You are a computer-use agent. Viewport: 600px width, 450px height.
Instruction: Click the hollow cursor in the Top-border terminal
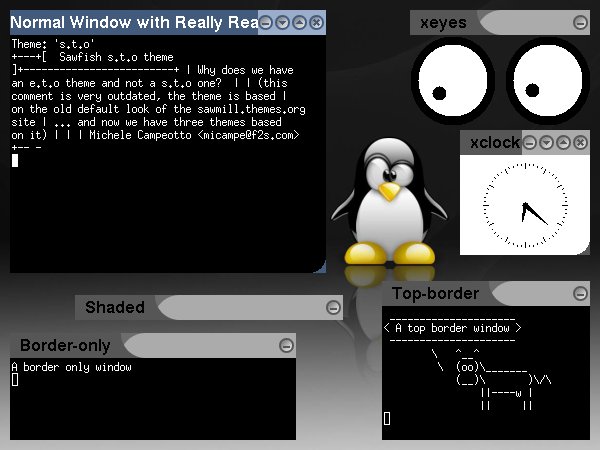(387, 419)
